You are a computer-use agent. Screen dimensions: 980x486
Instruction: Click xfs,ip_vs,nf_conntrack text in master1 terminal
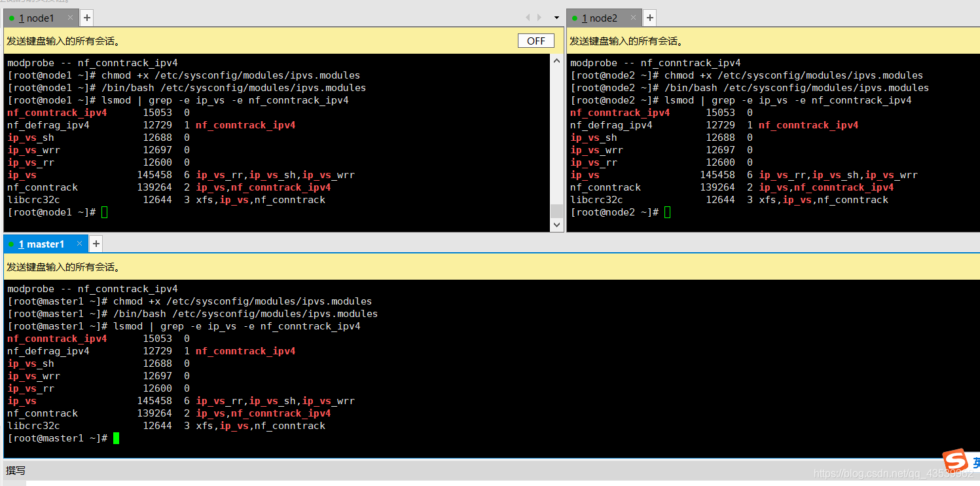[x=261, y=426]
